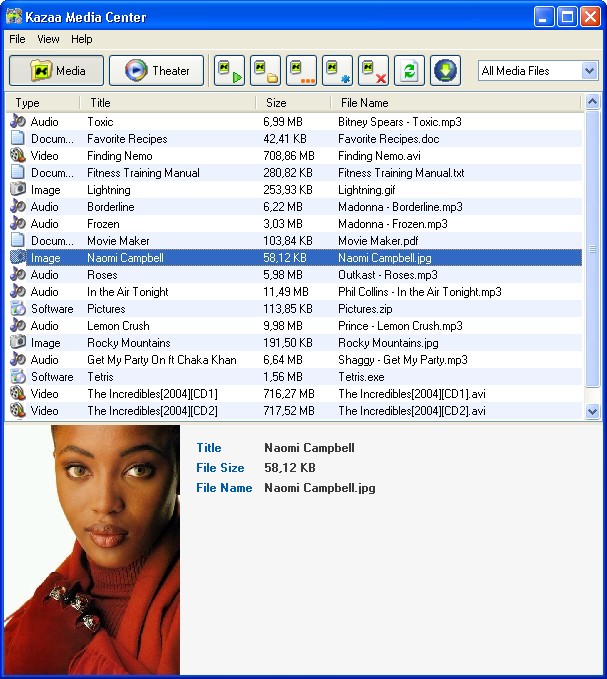Switch to the Theater view
The image size is (607, 679).
pyautogui.click(x=156, y=71)
